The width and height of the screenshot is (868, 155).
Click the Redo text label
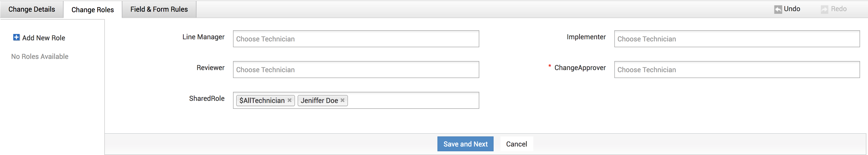point(839,9)
